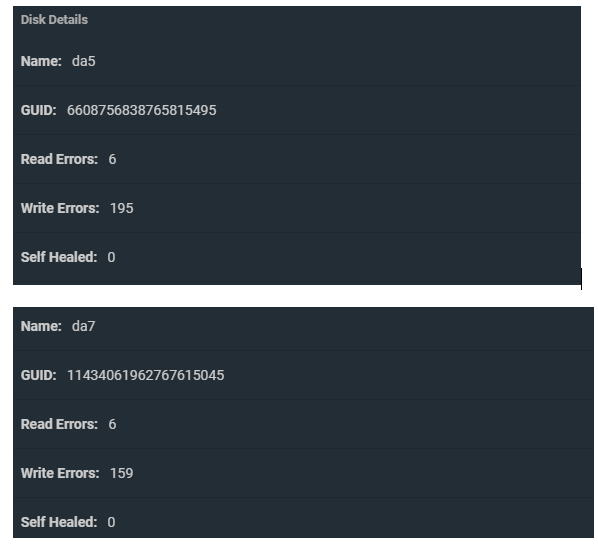Select the write errors value 159
598x547 pixels.
[122, 473]
